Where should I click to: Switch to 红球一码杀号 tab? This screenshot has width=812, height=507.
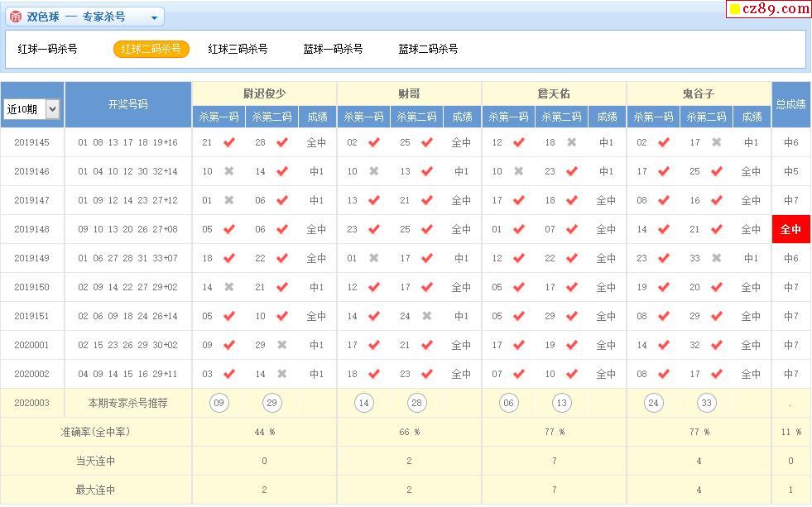pyautogui.click(x=47, y=49)
